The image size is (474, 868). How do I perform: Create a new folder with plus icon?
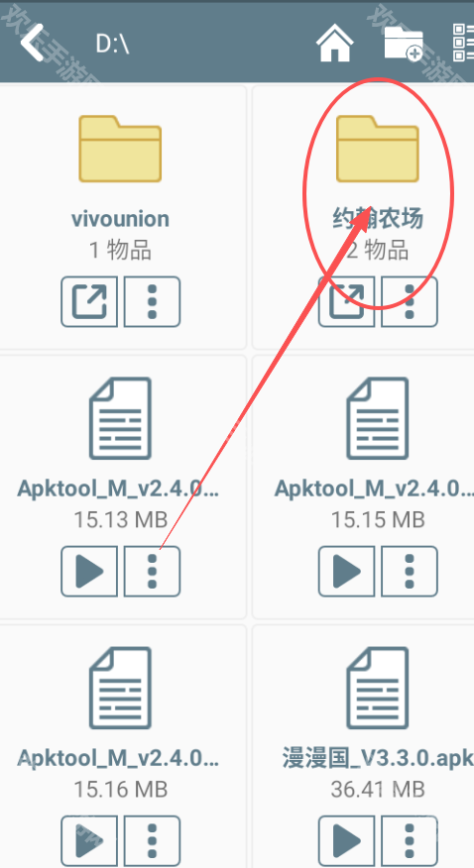click(x=405, y=42)
